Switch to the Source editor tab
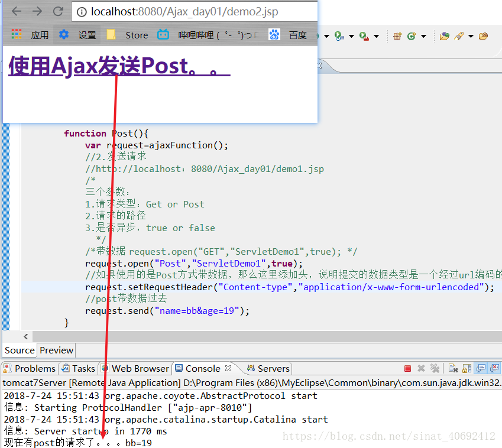Viewport: 502px width, 448px height. (x=20, y=350)
